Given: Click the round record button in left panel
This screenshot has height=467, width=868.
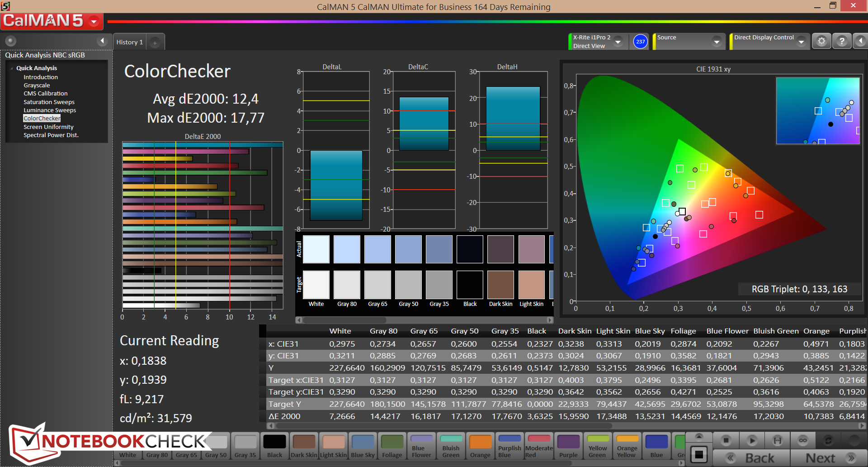Looking at the screenshot, I should [10, 41].
